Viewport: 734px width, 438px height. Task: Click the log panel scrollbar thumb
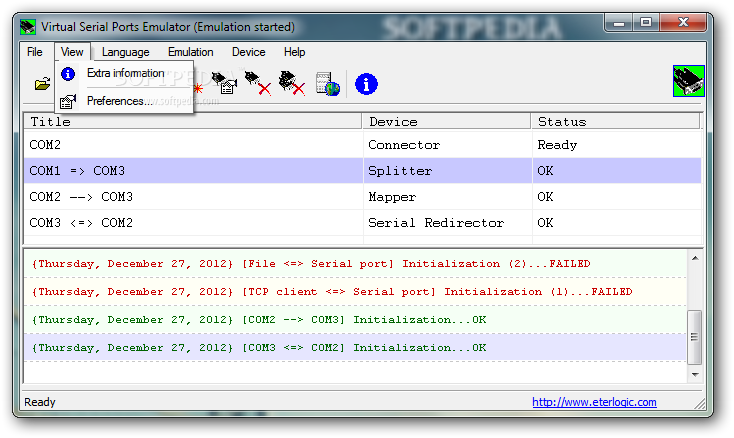coord(694,337)
